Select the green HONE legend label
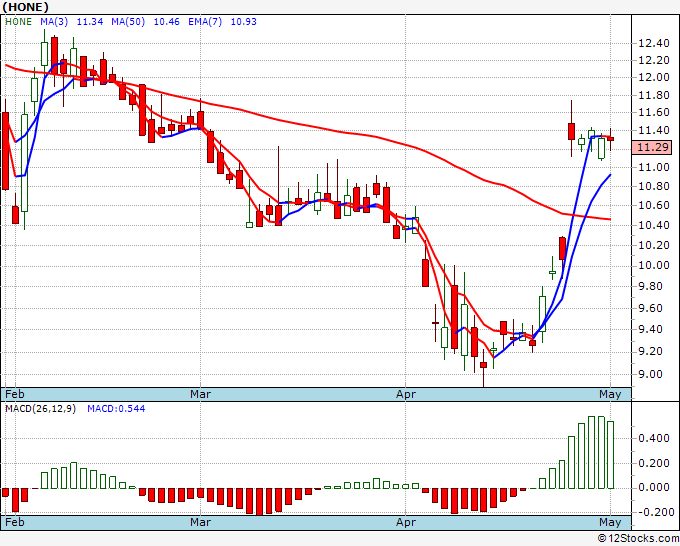The height and width of the screenshot is (546, 680). 18,22
